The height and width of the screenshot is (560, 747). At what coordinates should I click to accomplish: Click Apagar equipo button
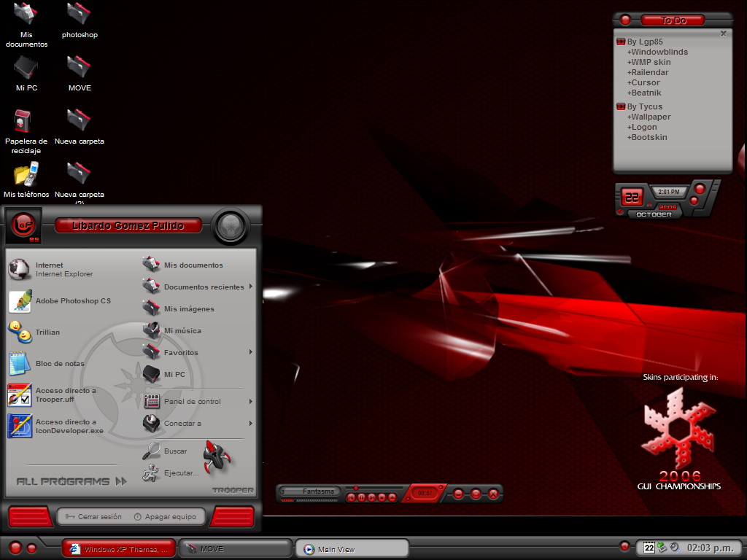point(166,517)
